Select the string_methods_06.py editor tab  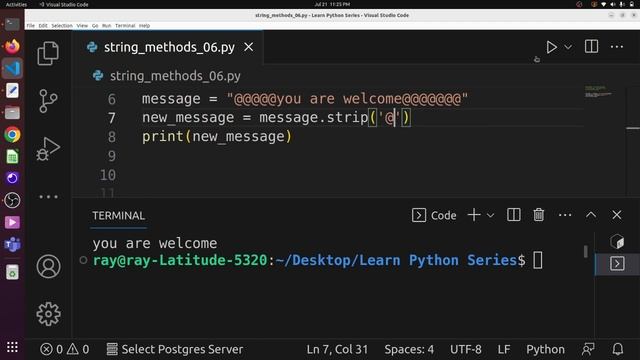pyautogui.click(x=168, y=47)
